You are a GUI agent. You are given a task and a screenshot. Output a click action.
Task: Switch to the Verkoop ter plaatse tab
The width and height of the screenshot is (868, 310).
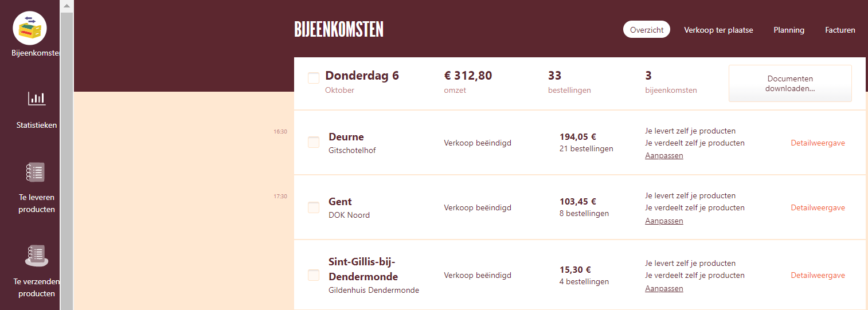[x=718, y=30]
